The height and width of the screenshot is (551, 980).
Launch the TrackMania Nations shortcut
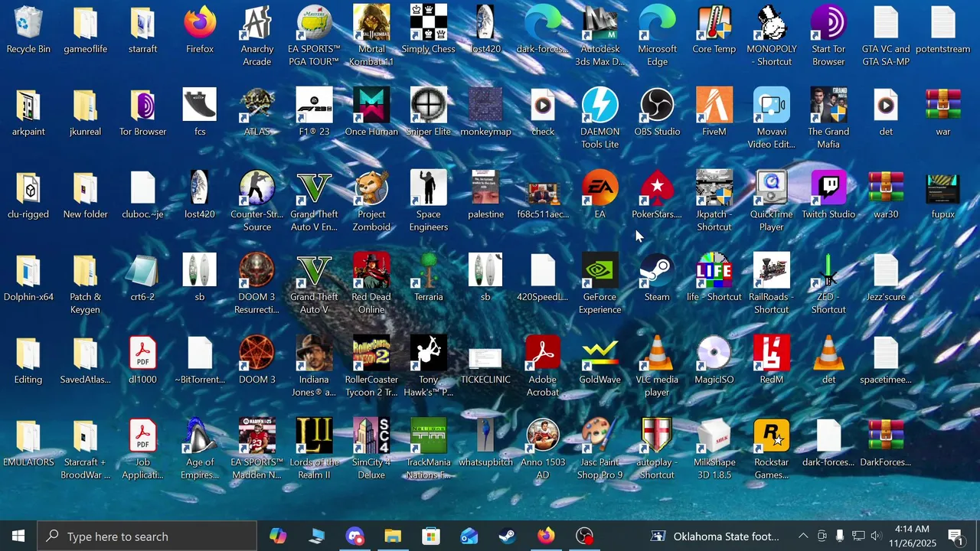click(x=429, y=450)
